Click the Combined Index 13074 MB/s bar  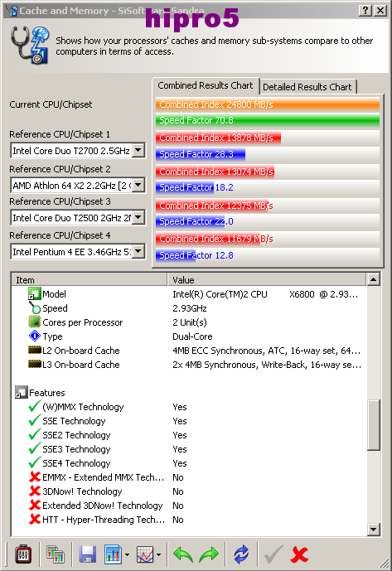point(215,172)
